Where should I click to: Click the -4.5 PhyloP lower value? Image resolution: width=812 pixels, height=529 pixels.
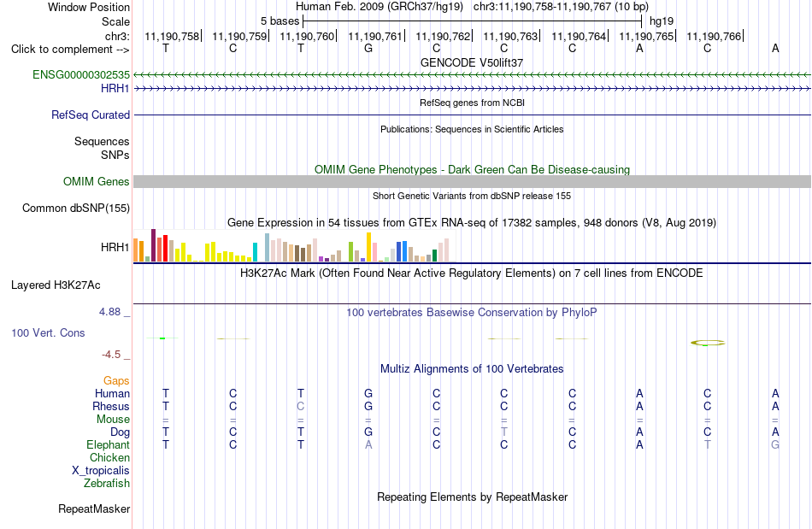111,354
